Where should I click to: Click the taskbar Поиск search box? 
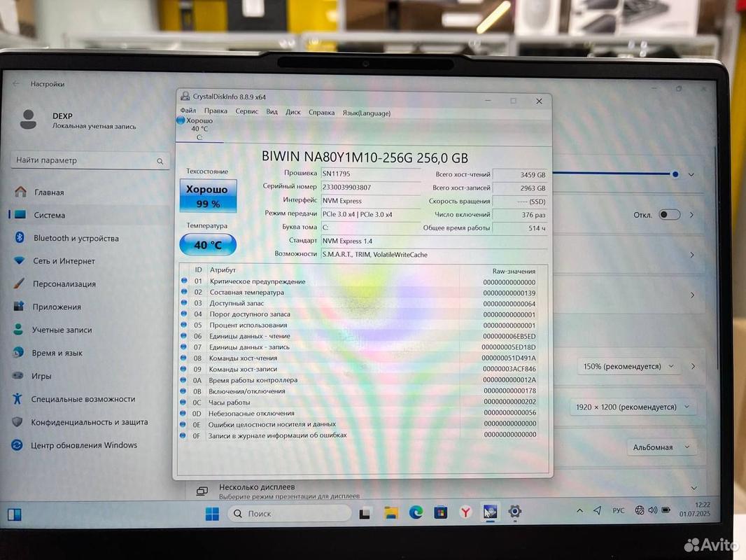tap(289, 513)
